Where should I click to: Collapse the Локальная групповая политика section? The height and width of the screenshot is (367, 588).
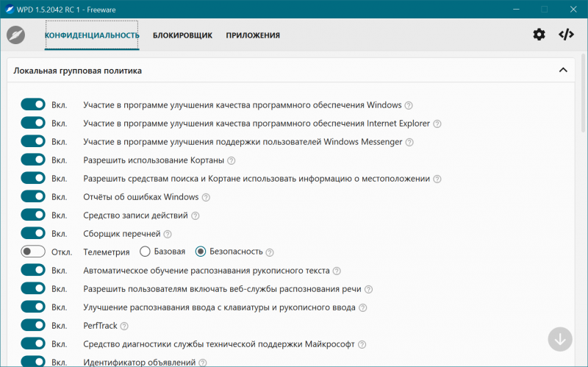562,71
